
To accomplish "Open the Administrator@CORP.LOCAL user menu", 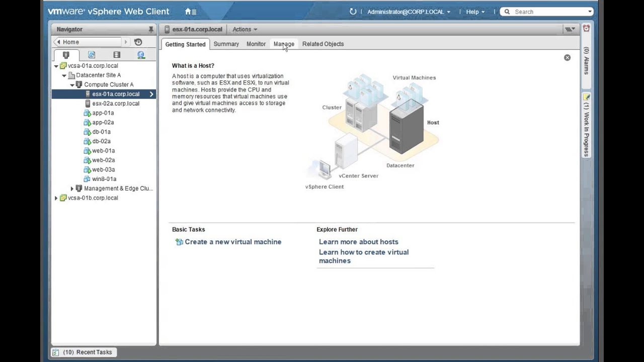I will click(x=409, y=12).
